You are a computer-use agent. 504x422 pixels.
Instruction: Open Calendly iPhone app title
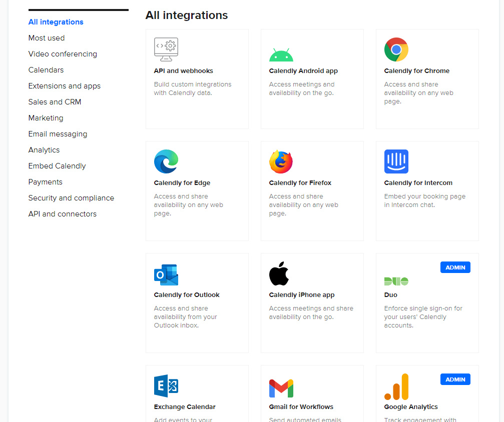click(x=301, y=295)
